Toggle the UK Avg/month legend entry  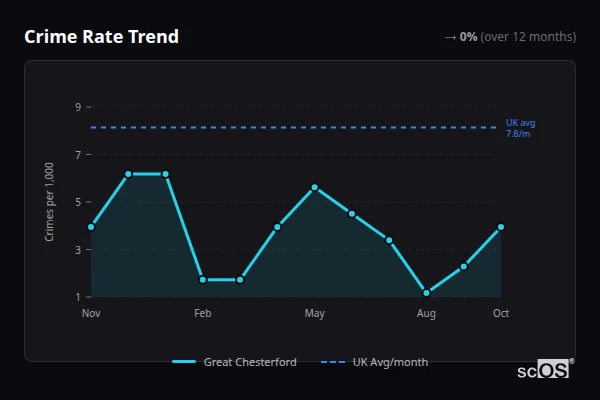pos(374,362)
